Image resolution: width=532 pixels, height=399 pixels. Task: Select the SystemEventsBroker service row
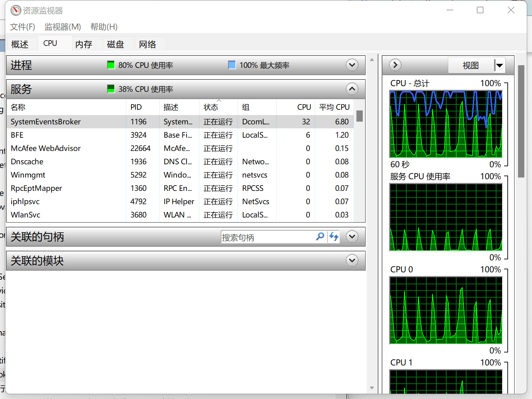pos(180,122)
